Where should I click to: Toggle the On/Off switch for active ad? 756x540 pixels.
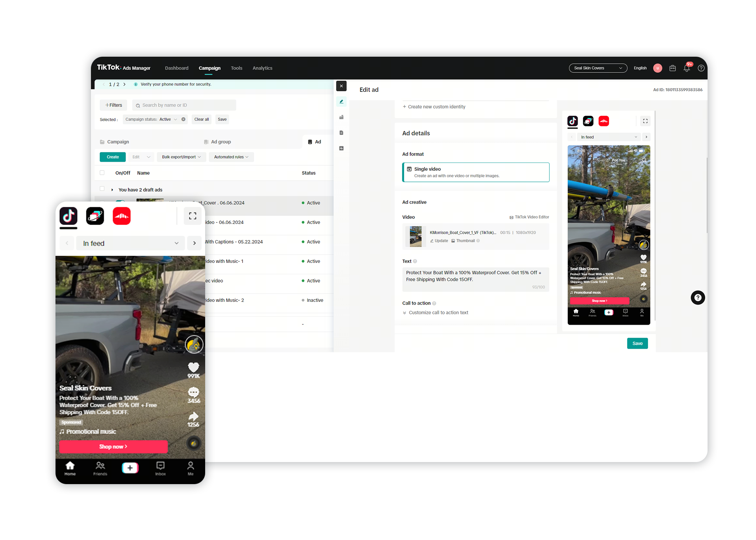[x=121, y=200]
